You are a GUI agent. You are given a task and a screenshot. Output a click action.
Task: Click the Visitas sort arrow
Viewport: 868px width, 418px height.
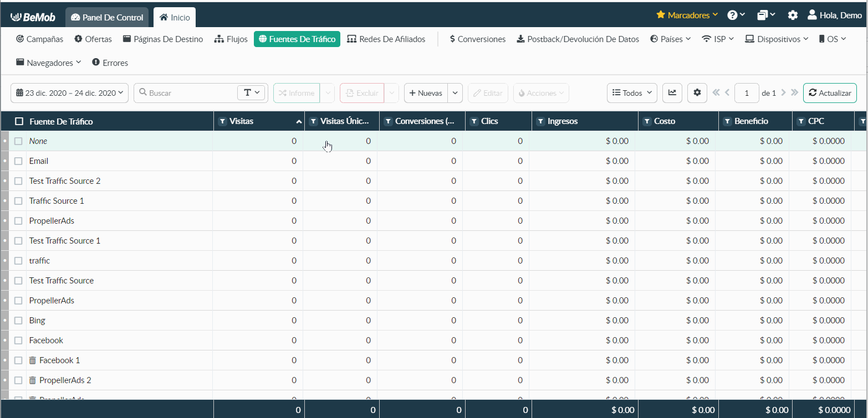point(299,122)
